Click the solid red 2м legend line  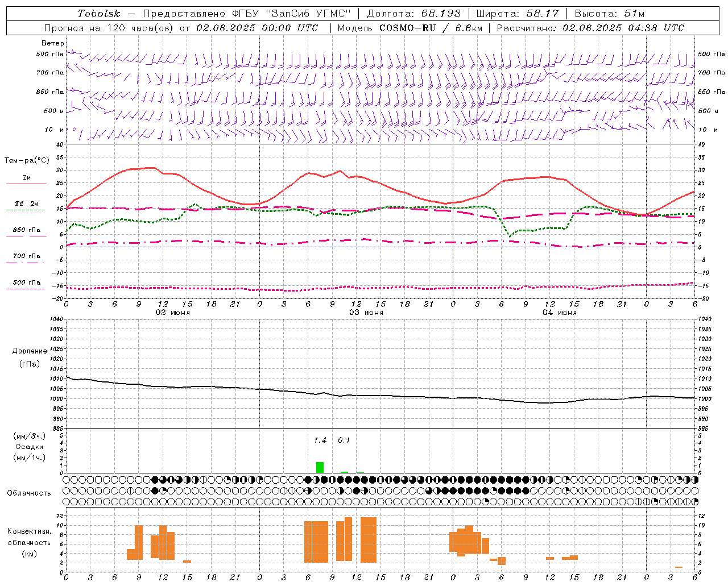click(x=26, y=184)
